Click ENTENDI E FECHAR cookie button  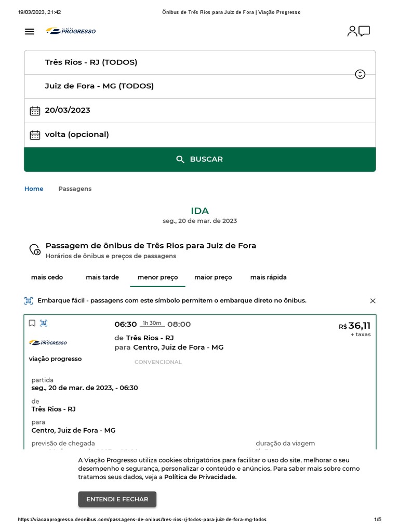click(x=117, y=499)
